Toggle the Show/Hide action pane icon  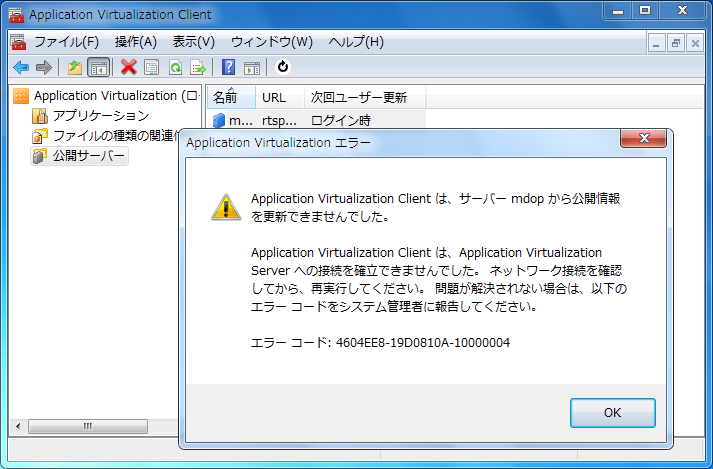(252, 68)
